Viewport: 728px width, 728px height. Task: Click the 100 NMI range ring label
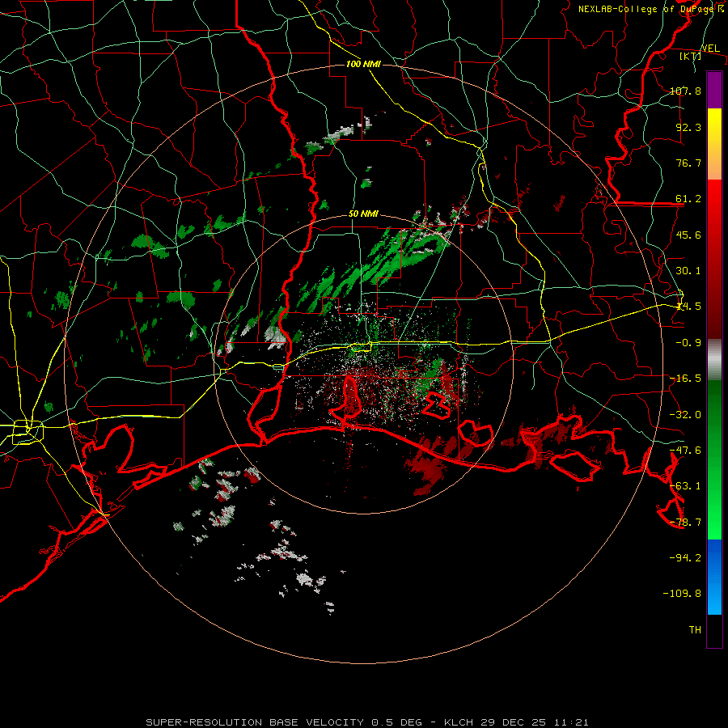[x=363, y=64]
